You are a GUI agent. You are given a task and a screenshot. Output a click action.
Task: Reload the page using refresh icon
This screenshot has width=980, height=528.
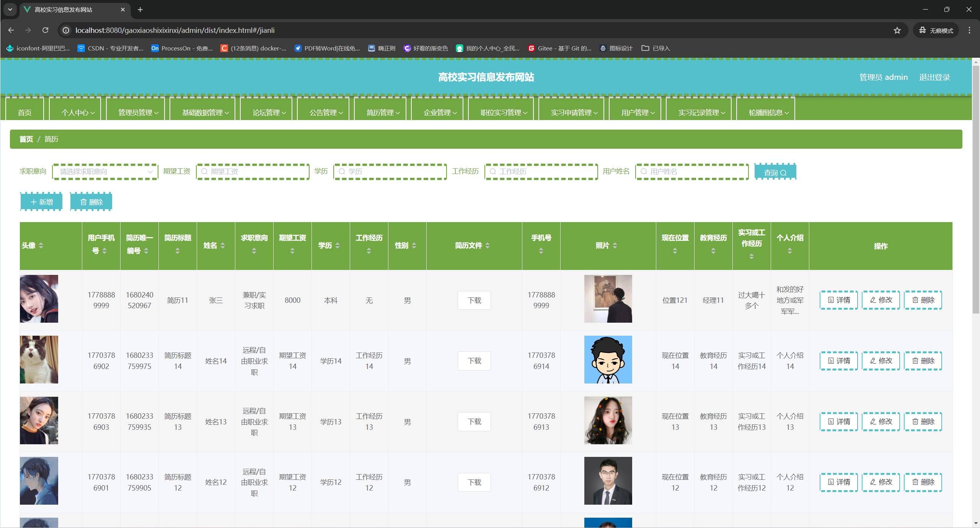coord(45,30)
